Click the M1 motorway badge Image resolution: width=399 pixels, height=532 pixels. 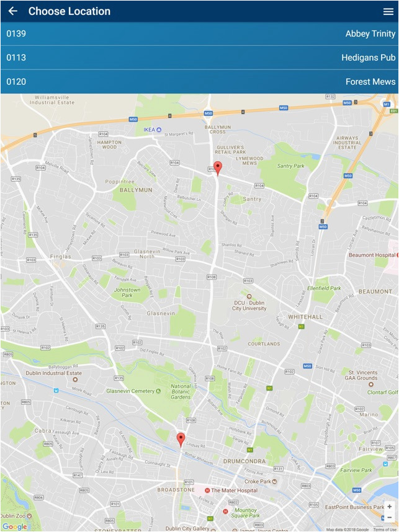click(387, 105)
